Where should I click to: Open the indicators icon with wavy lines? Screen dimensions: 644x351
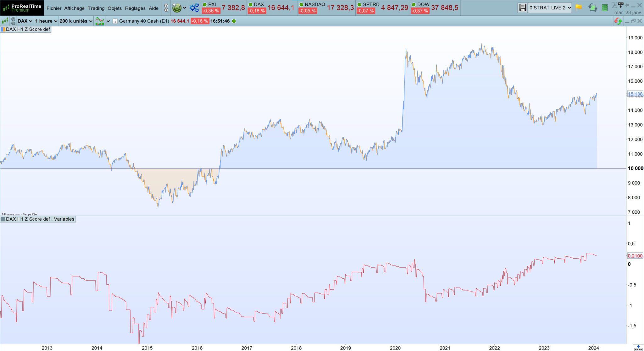point(100,21)
